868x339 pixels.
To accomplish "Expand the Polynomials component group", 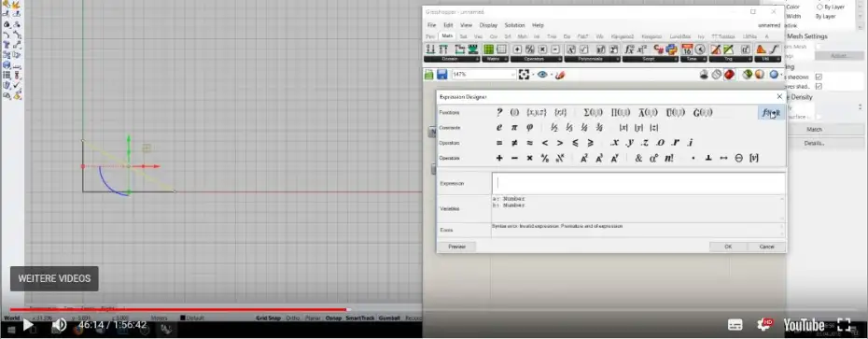I will (x=592, y=59).
